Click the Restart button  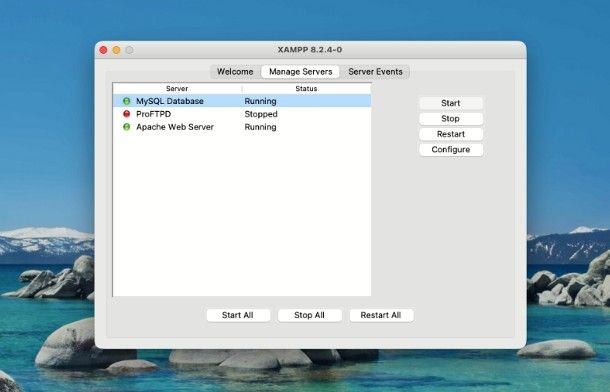click(451, 134)
